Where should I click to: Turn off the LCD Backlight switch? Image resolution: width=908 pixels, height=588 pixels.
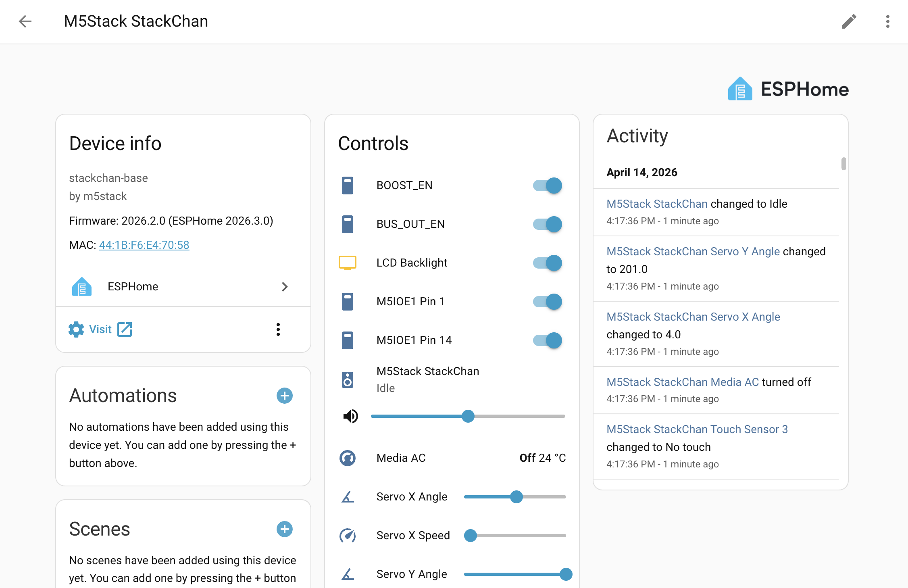[x=547, y=263]
